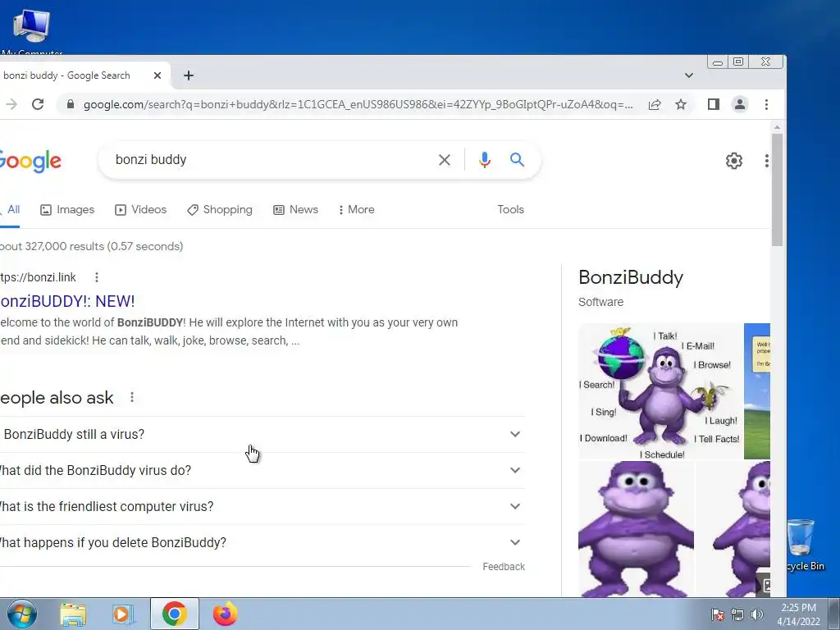Go forward with the browser arrow
840x630 pixels.
[11, 104]
